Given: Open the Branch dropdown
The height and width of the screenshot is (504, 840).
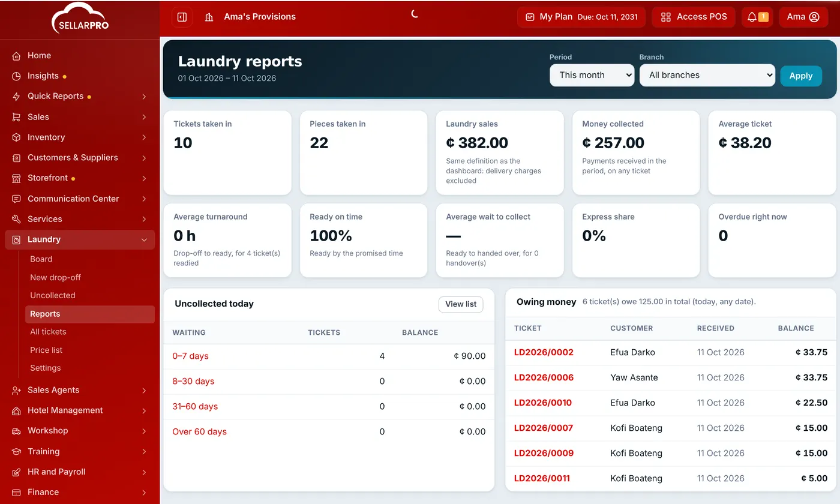Looking at the screenshot, I should (707, 75).
